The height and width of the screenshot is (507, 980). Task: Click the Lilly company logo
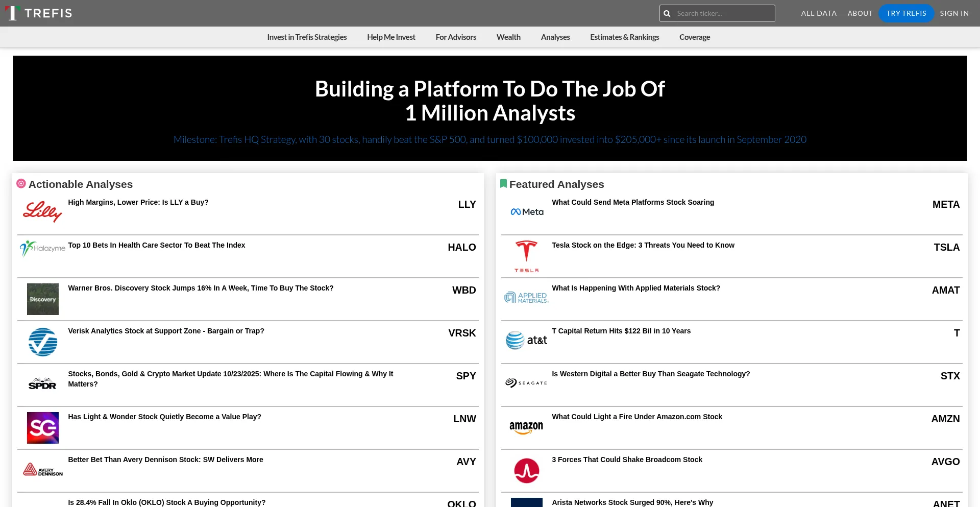pos(42,211)
